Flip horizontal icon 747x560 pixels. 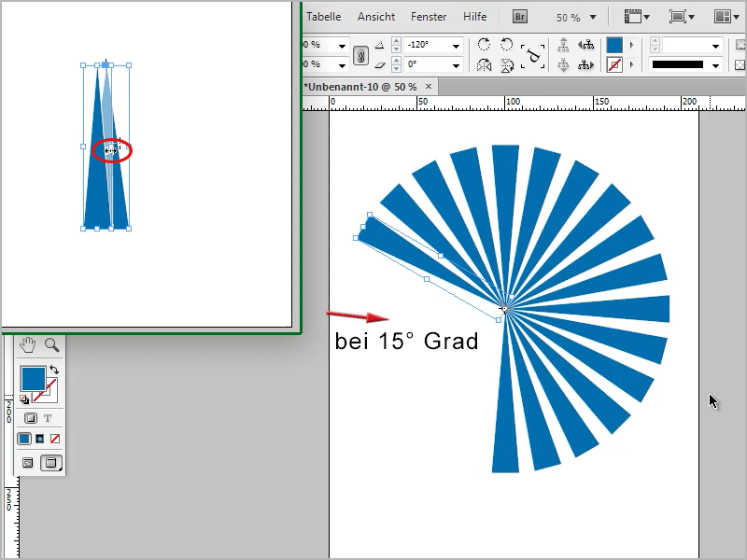pos(484,64)
